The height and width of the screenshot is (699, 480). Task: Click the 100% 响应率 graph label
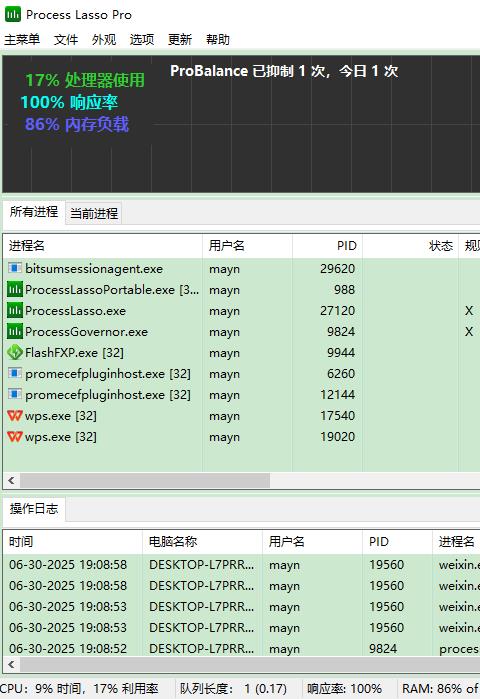point(69,103)
